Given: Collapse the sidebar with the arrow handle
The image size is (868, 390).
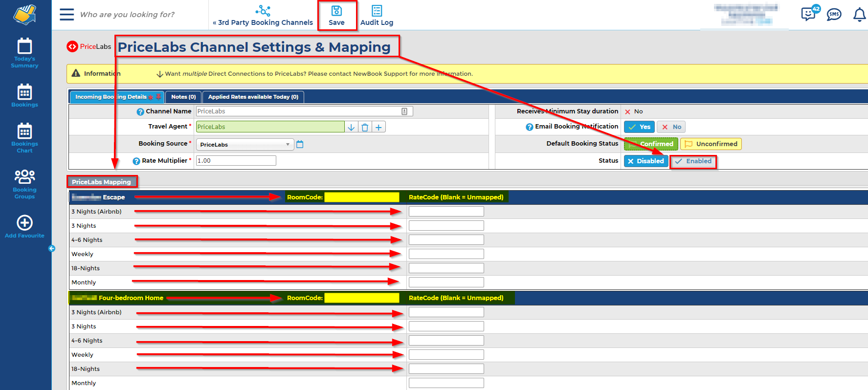Looking at the screenshot, I should coord(52,248).
